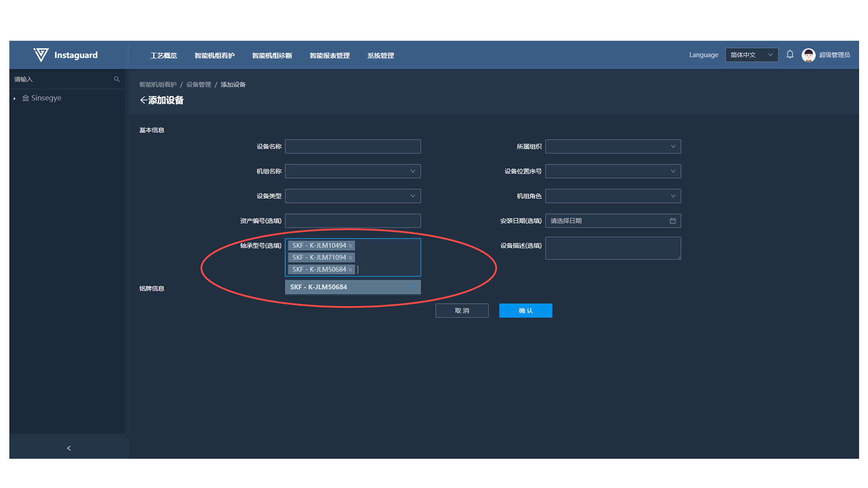Remove the SKF - K-JLM10494 tag
Screen dimensions: 868x488
click(x=350, y=246)
